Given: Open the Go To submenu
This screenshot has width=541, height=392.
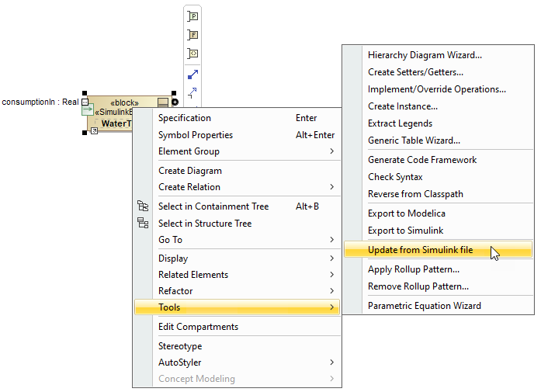Looking at the screenshot, I should coord(332,240).
